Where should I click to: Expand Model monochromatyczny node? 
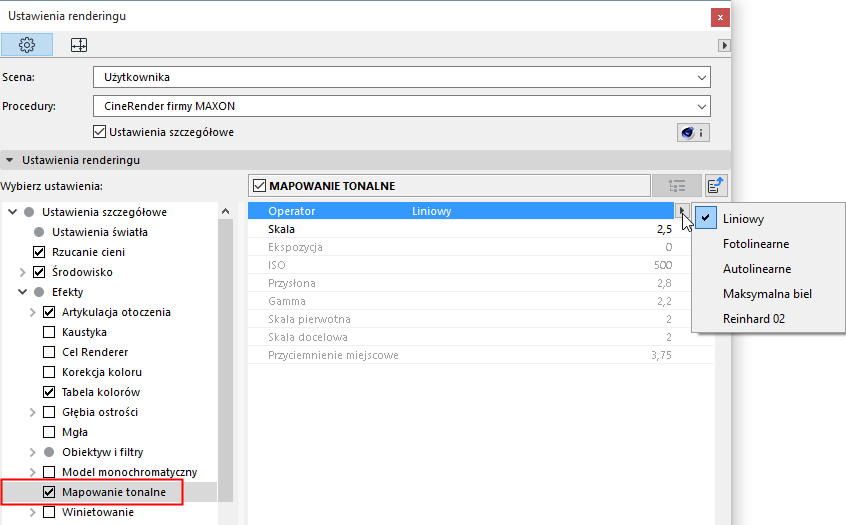coord(32,472)
